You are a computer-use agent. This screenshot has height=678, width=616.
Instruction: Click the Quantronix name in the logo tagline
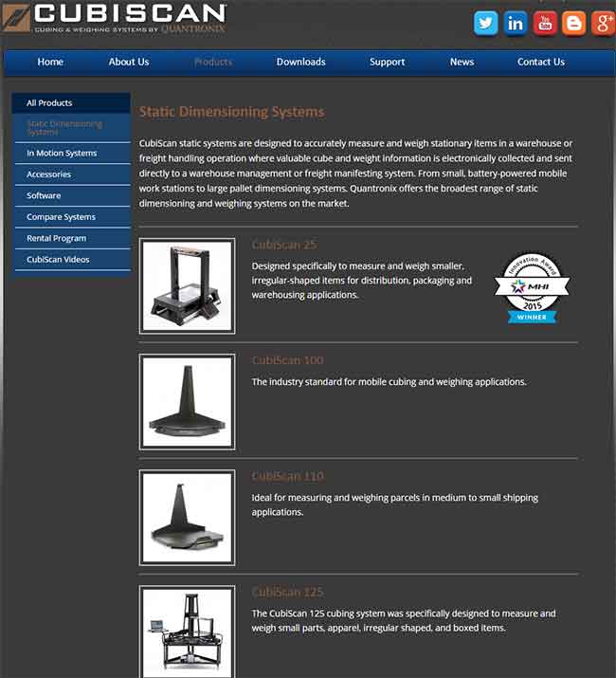[x=193, y=29]
